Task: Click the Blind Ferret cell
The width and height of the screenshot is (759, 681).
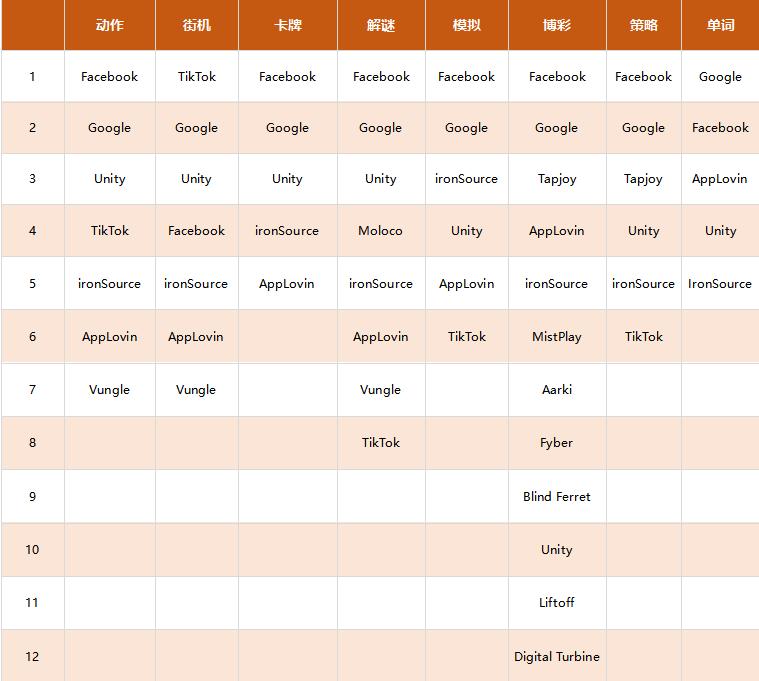Action: click(556, 497)
